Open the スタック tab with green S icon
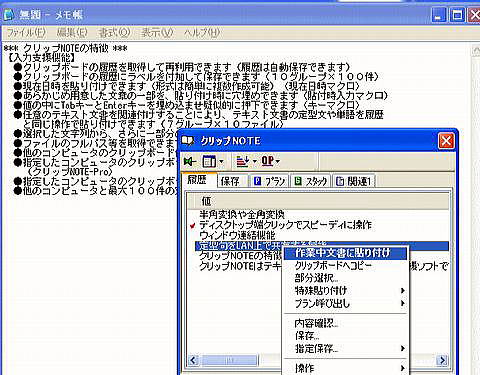 tap(311, 181)
